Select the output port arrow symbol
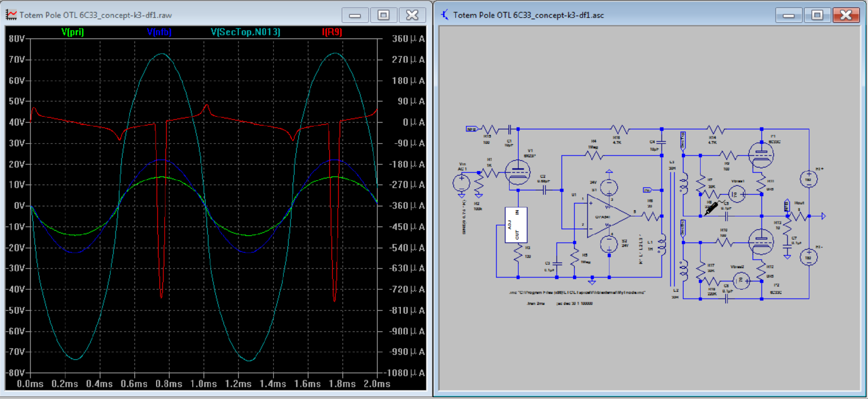This screenshot has width=868, height=399. 824,216
